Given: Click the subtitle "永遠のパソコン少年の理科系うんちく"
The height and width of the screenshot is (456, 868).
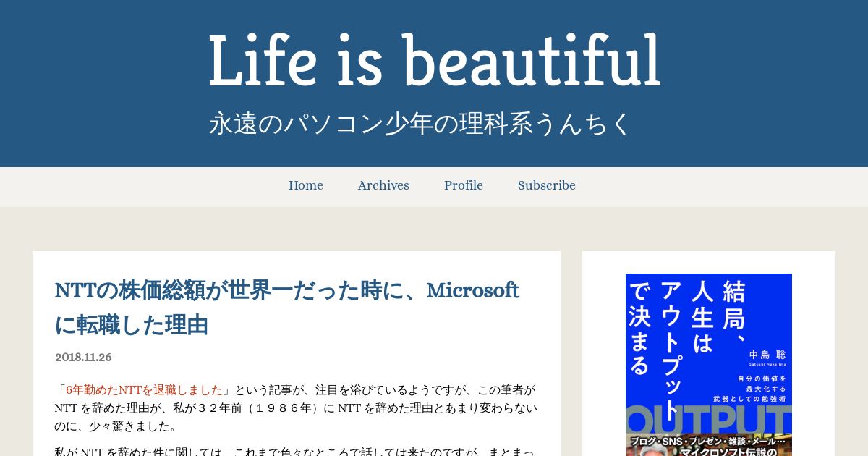Looking at the screenshot, I should coord(421,123).
